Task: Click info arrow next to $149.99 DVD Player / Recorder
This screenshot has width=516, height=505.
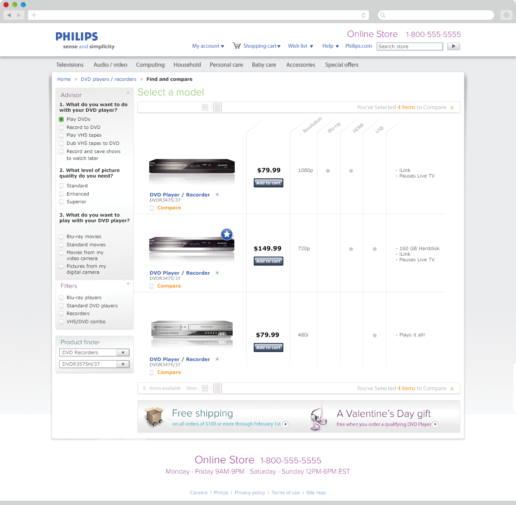Action: point(217,273)
